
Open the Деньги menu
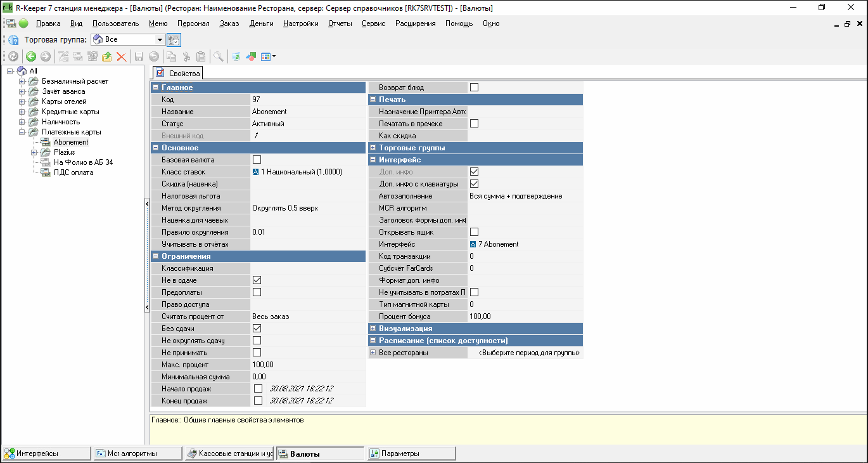(261, 23)
